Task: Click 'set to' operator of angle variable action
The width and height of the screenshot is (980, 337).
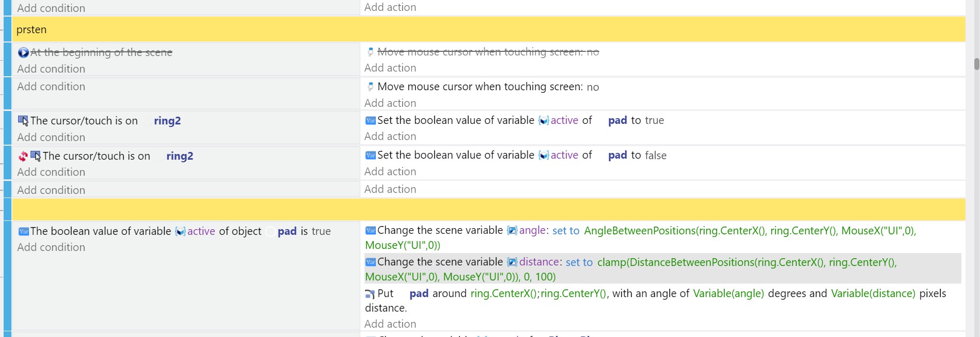Action: [x=565, y=231]
